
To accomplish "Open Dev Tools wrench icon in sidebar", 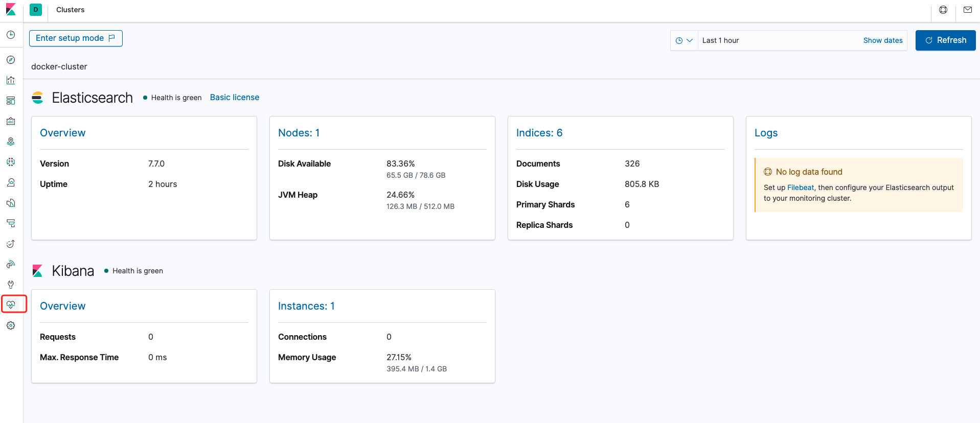I will [11, 285].
